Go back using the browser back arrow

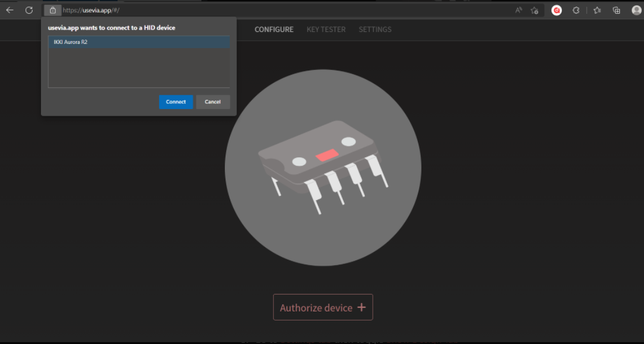10,10
